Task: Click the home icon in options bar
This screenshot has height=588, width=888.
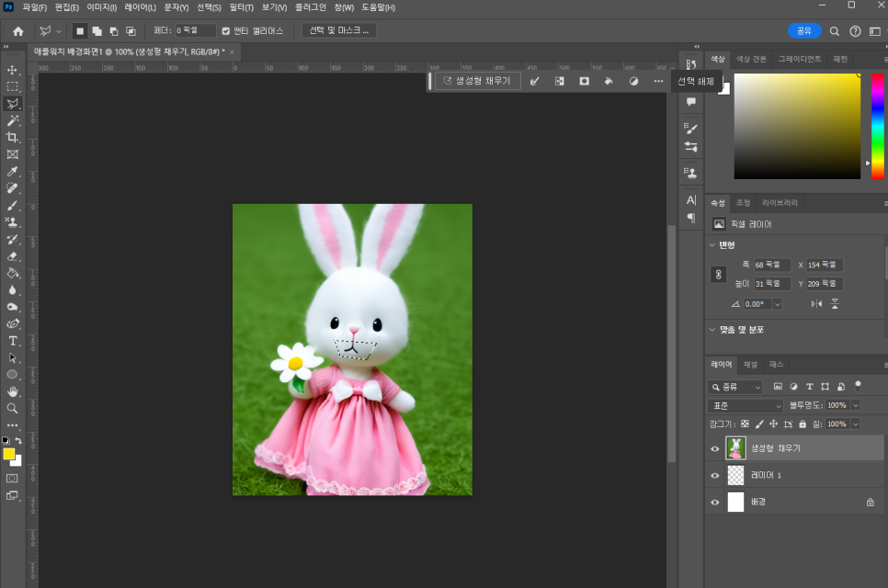Action: pos(18,30)
